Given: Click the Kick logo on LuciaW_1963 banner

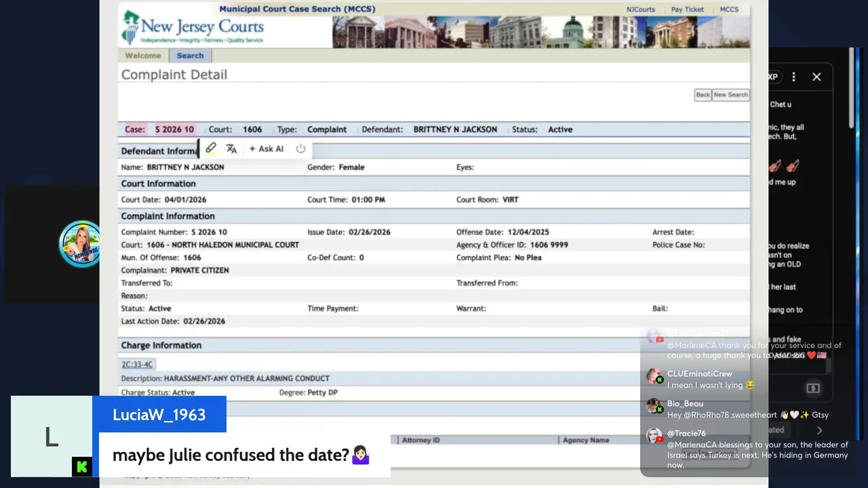Looking at the screenshot, I should (x=82, y=466).
